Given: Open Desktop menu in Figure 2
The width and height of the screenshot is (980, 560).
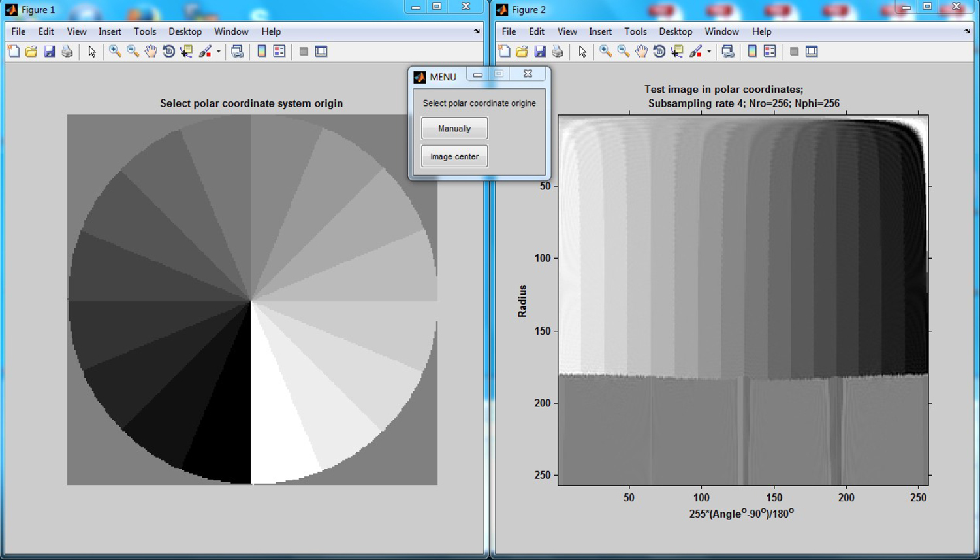Looking at the screenshot, I should 675,31.
